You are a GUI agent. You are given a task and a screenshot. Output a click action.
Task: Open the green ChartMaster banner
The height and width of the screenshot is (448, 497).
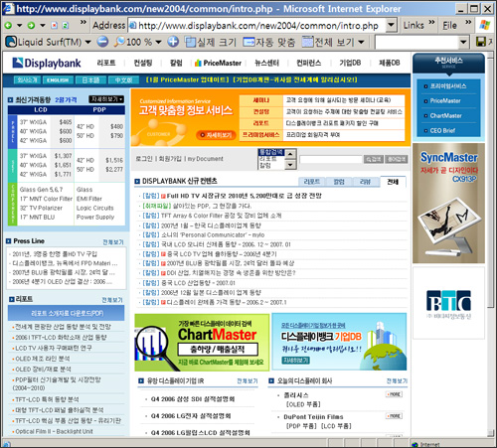pos(202,342)
